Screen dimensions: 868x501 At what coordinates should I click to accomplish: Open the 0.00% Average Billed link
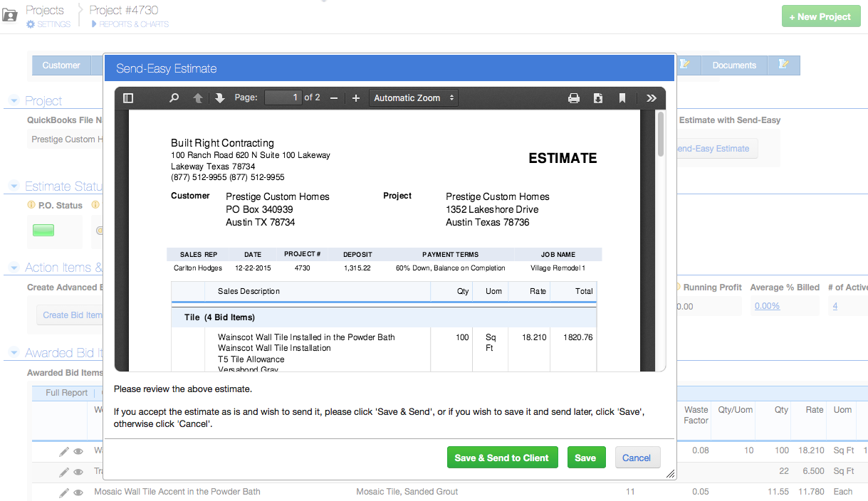pyautogui.click(x=767, y=306)
